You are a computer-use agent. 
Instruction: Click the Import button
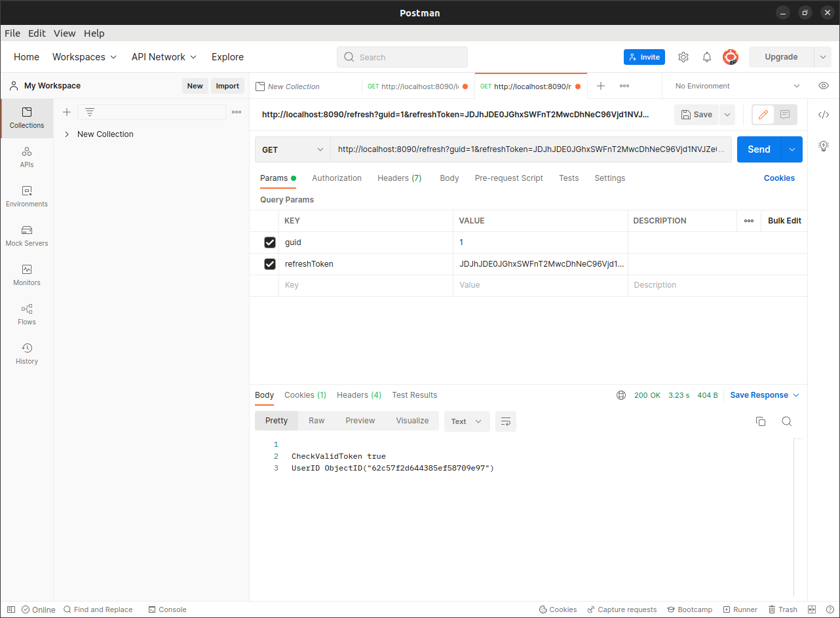(x=227, y=86)
